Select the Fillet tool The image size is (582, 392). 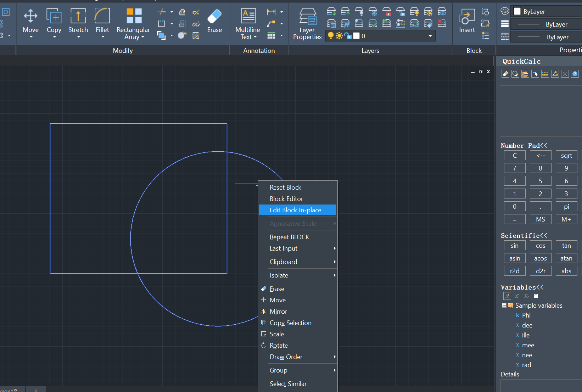click(102, 20)
